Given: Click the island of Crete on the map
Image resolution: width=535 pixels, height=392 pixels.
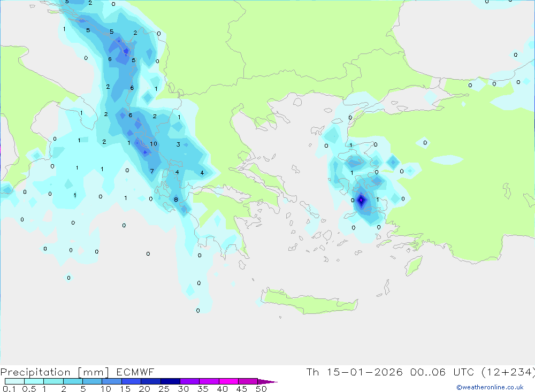Looking at the screenshot, I should 310,302.
